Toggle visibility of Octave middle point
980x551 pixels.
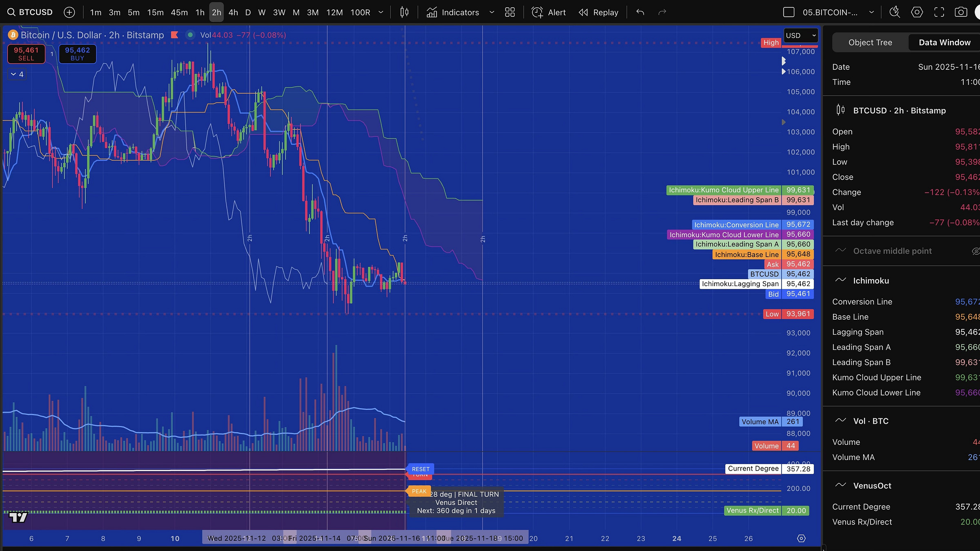975,251
